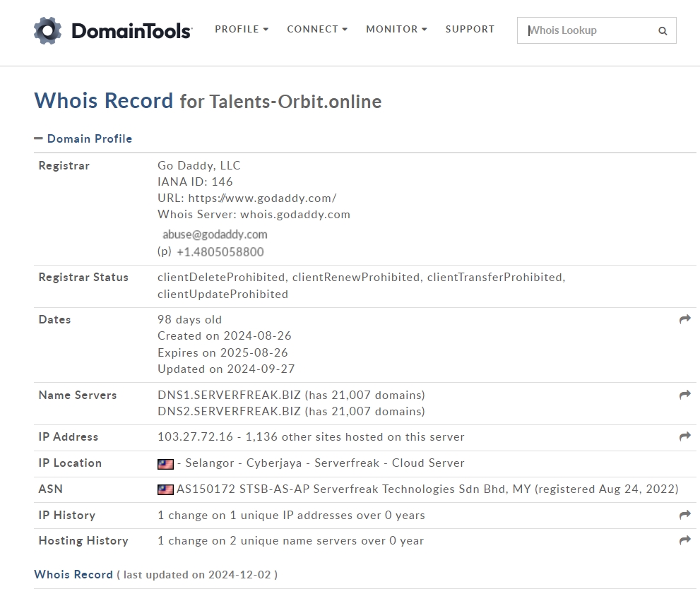Open the Monitor dropdown menu

[x=396, y=29]
